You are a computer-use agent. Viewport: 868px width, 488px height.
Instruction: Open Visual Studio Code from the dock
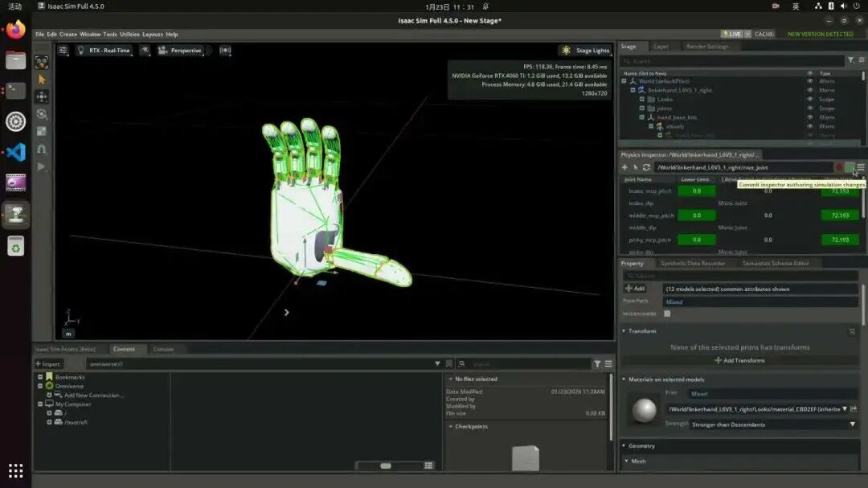(15, 152)
